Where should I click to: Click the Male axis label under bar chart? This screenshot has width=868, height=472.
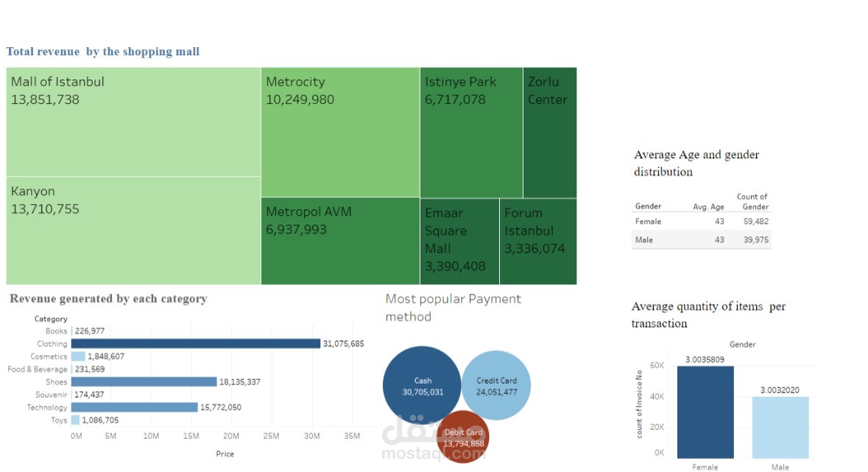point(780,467)
